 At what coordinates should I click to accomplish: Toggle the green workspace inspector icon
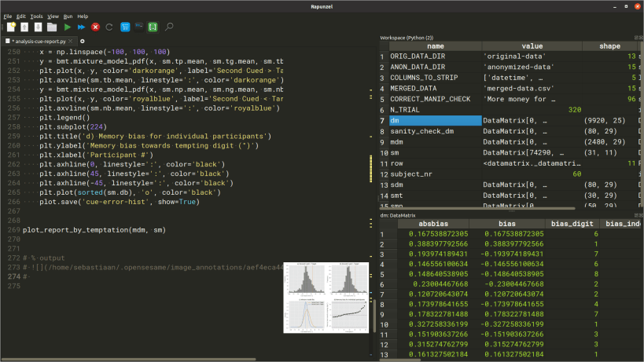tap(153, 27)
